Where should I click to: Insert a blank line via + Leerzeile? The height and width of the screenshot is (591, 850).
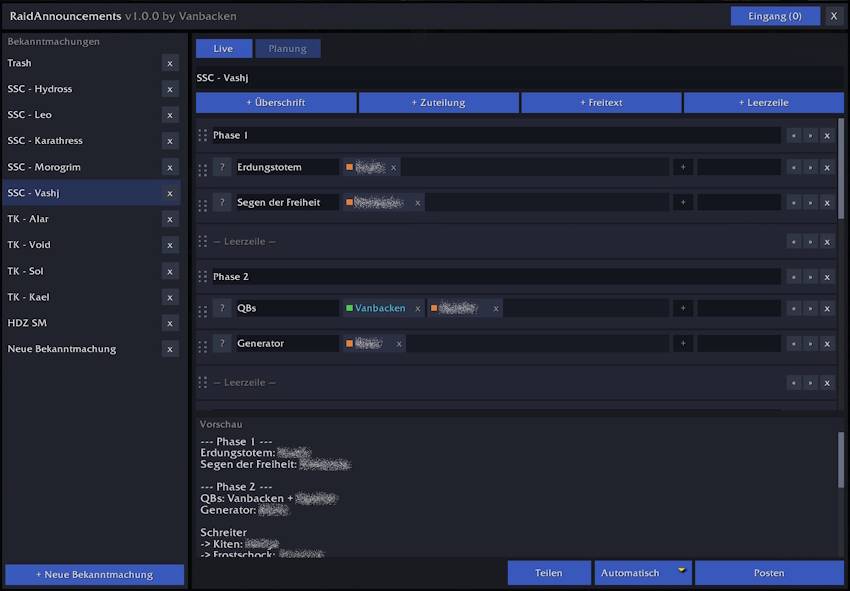point(764,102)
